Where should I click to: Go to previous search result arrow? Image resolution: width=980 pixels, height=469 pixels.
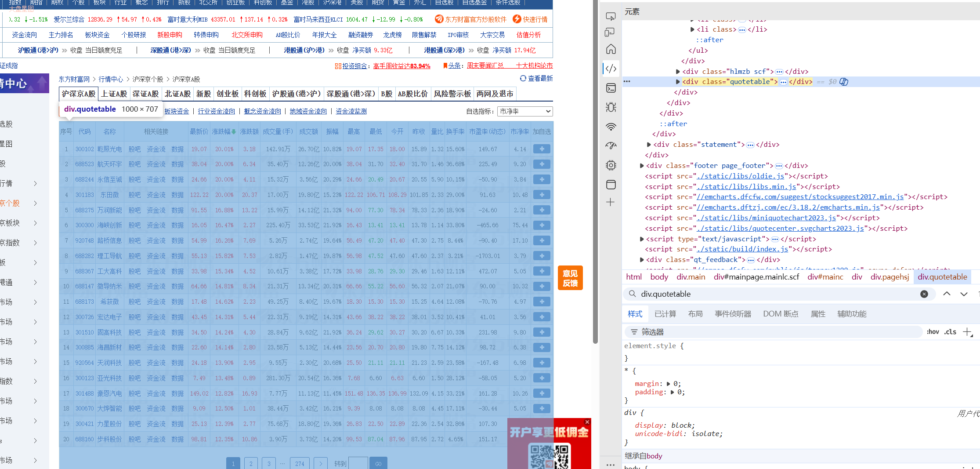point(947,294)
